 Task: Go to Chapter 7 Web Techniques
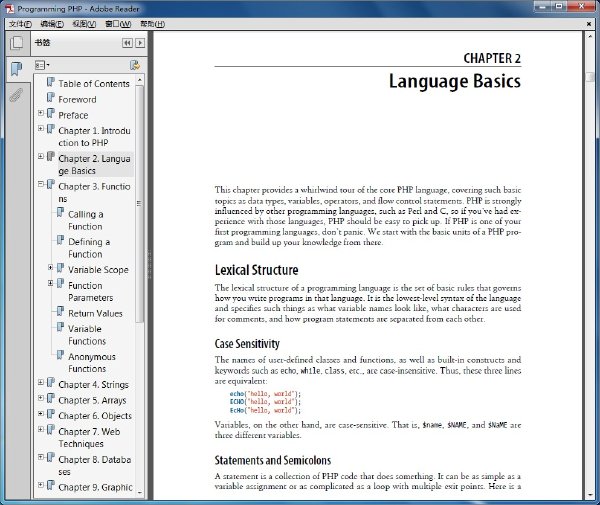click(89, 438)
